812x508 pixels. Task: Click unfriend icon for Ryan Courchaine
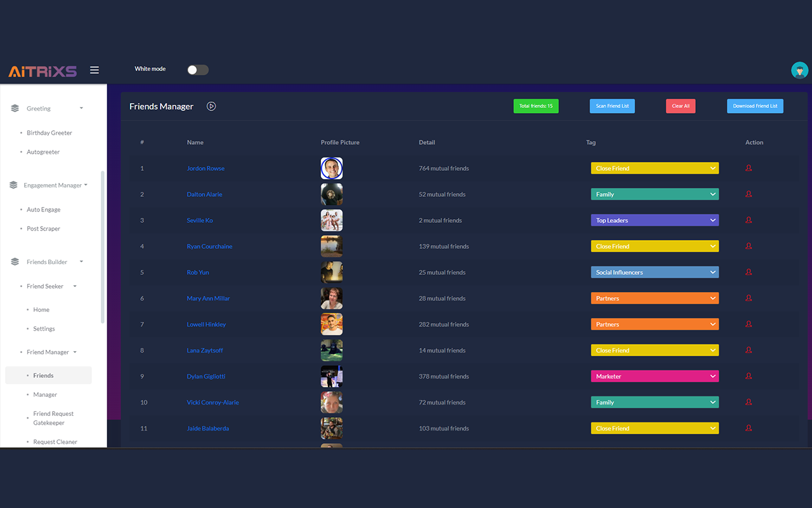[x=749, y=246]
